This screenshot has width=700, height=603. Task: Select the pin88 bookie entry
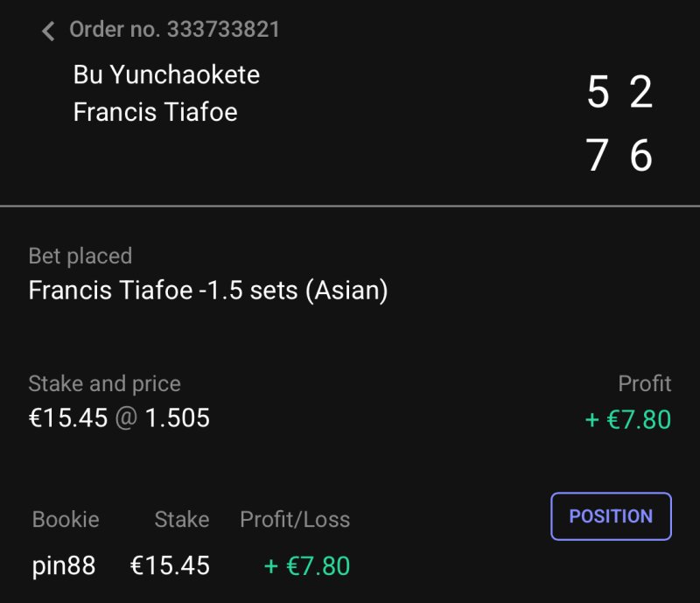click(x=64, y=566)
